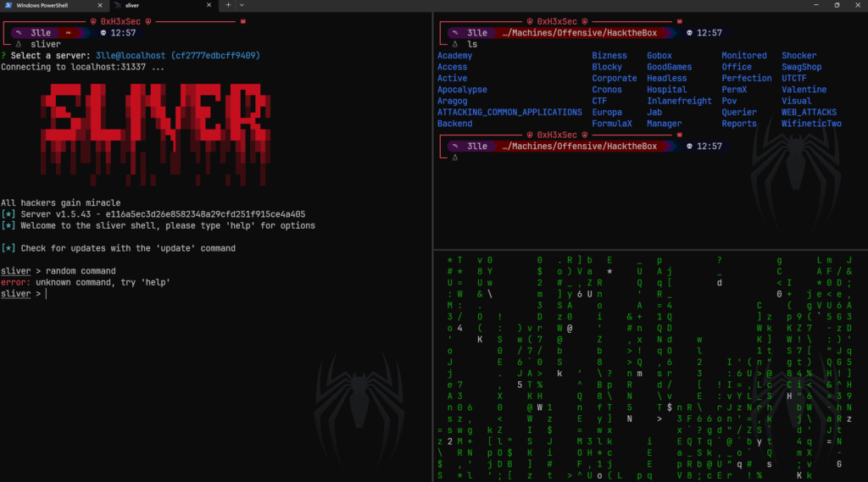Click the Apocalypse directory name
This screenshot has height=482, width=868.
coord(462,90)
